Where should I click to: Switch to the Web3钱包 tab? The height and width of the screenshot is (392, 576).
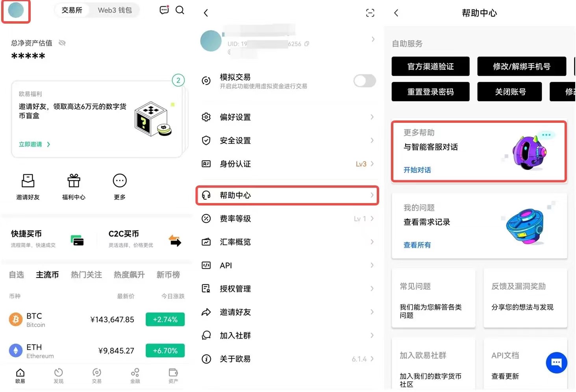click(115, 10)
